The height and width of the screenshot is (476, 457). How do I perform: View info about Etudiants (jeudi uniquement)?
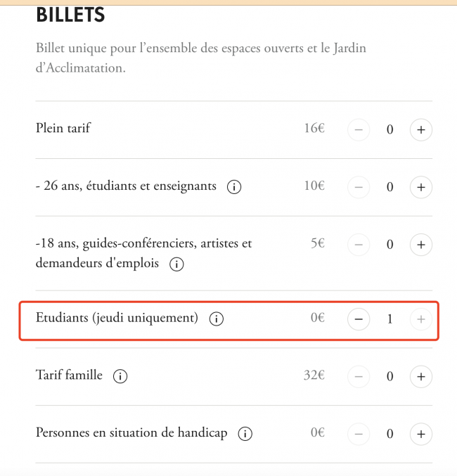click(217, 319)
